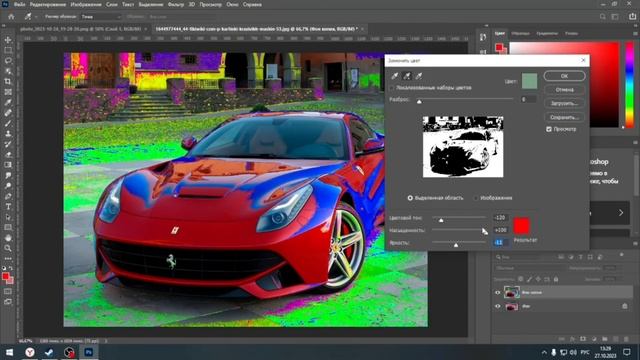Switch to the photo_2023 png document tab
Image resolution: width=640 pixels, height=360 pixels.
point(80,29)
